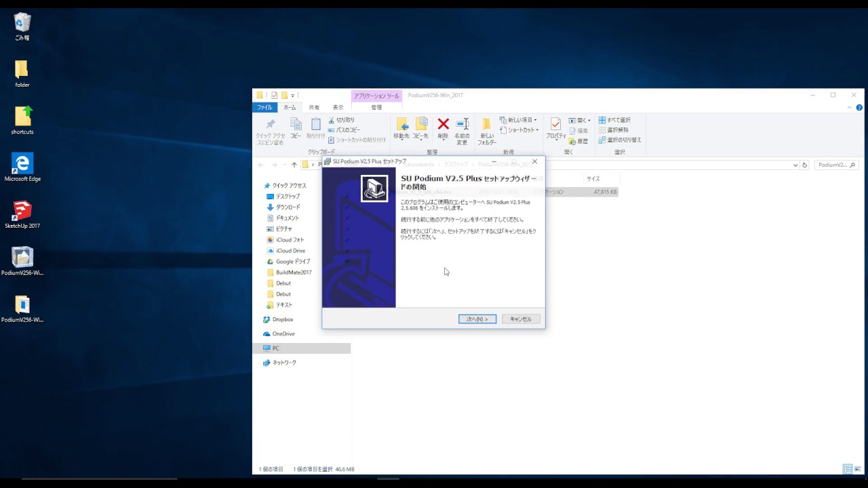868x488 pixels.
Task: Select the SketchUp 2017 desktop icon
Action: 22,214
